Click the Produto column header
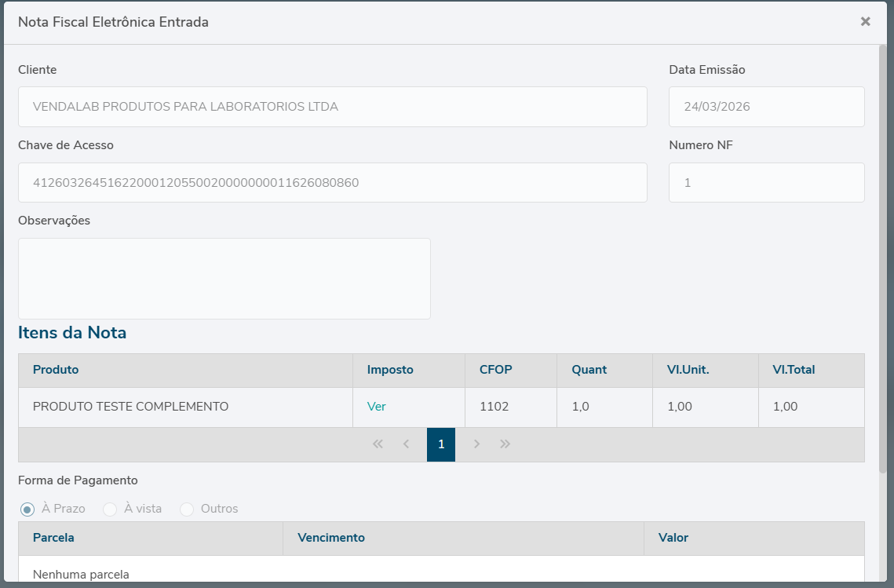Image resolution: width=894 pixels, height=588 pixels. [x=56, y=370]
